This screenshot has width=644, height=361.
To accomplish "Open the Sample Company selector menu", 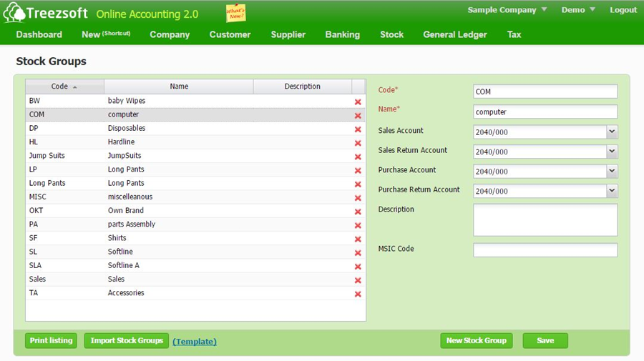I will coord(507,10).
